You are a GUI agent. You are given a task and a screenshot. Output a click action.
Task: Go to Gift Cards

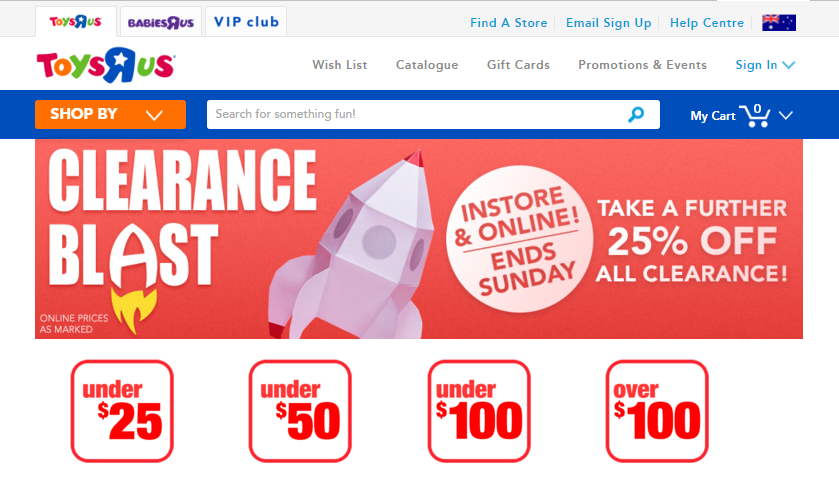[x=518, y=65]
